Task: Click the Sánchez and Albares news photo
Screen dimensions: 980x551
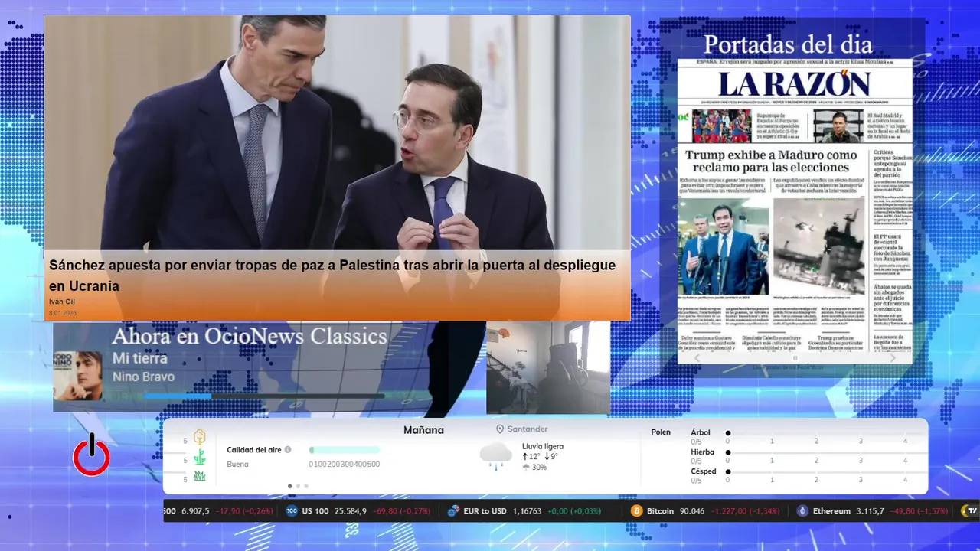Action: [337, 133]
